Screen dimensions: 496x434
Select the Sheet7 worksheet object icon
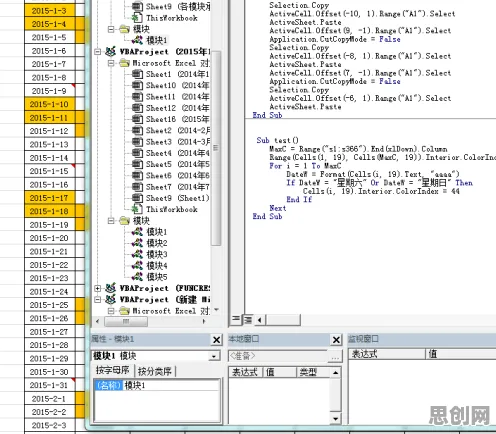(x=137, y=187)
